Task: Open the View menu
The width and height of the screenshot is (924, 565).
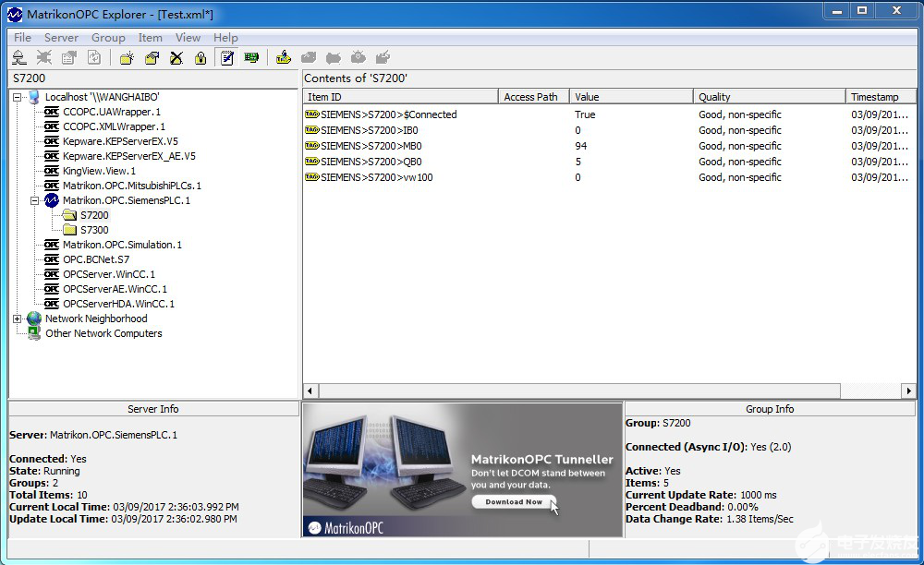Action: (188, 38)
